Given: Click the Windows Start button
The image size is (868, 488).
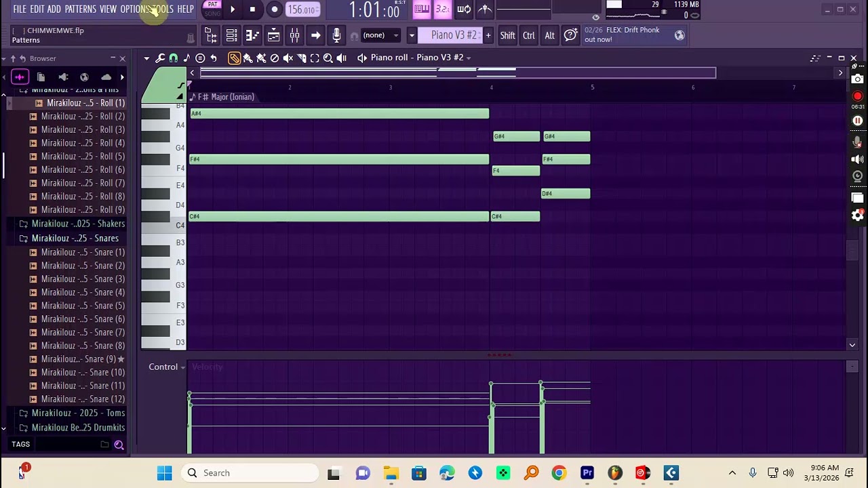Looking at the screenshot, I should [165, 473].
